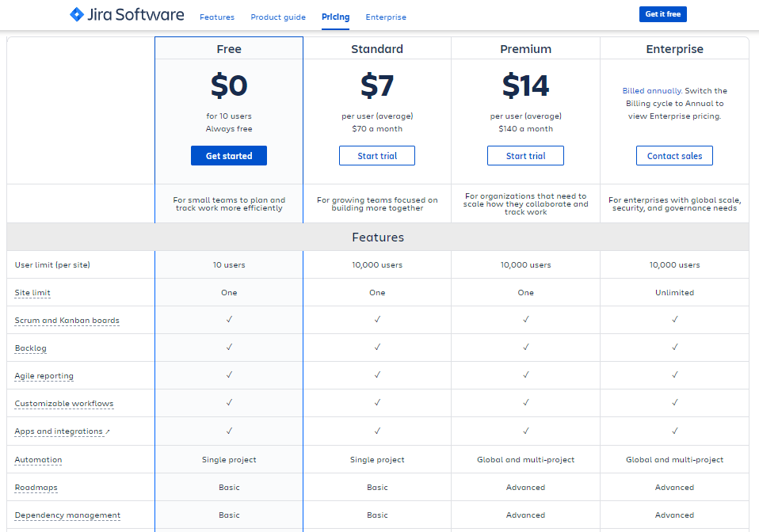Viewport: 759px width, 532px height.
Task: Click "10,000 users" in the Standard column
Action: click(x=377, y=265)
